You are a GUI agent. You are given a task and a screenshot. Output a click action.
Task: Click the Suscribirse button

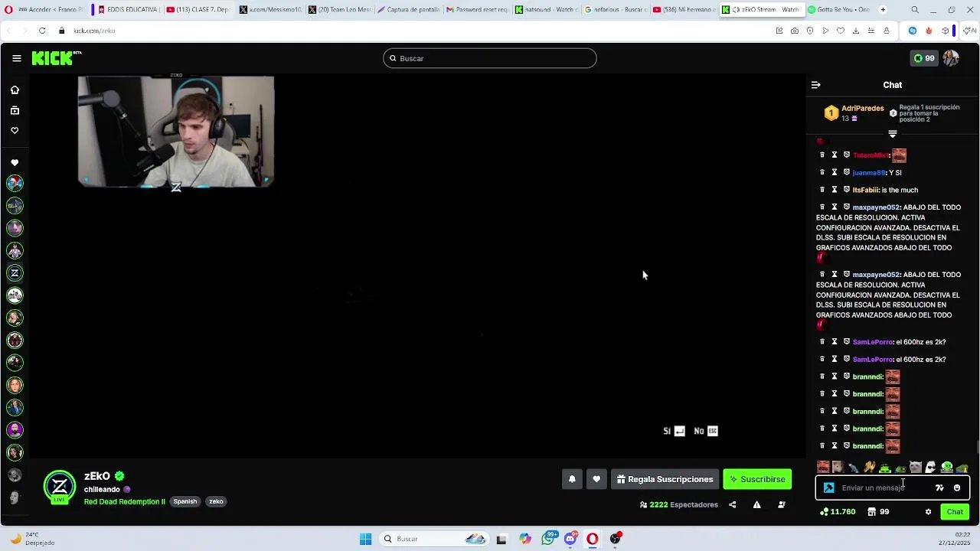pyautogui.click(x=757, y=479)
